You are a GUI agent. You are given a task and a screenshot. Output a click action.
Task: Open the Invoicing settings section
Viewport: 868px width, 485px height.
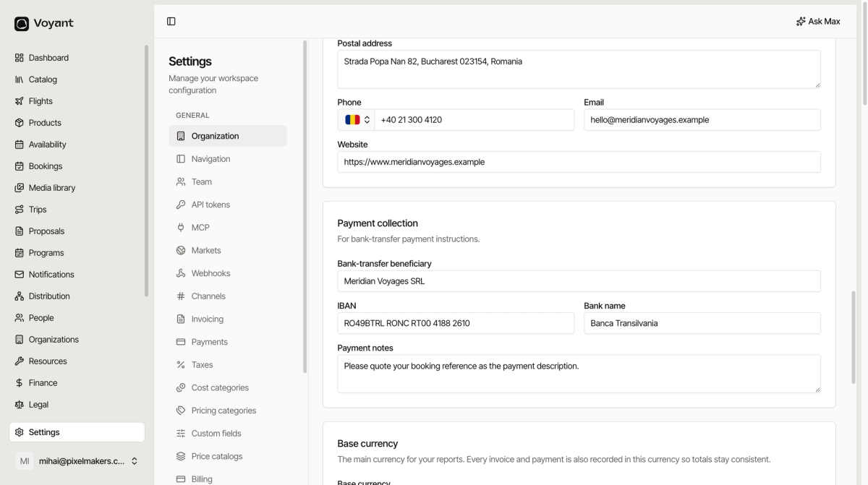tap(228, 319)
